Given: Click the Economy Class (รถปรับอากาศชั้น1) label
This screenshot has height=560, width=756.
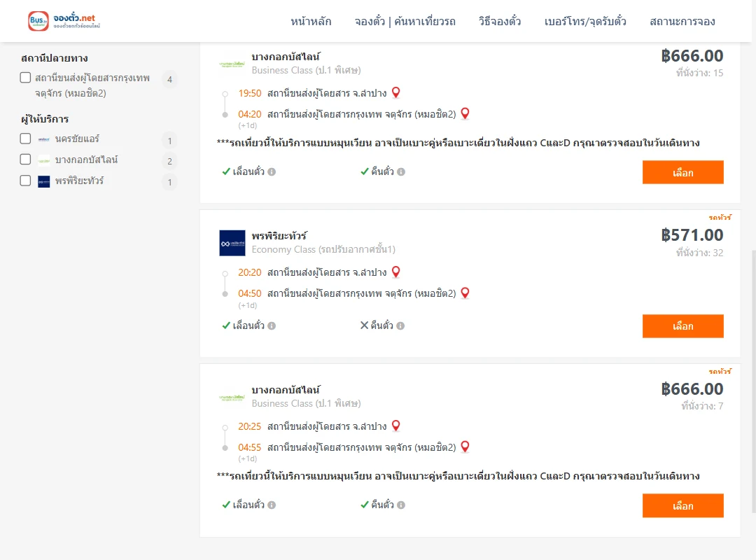Looking at the screenshot, I should click(x=323, y=249).
